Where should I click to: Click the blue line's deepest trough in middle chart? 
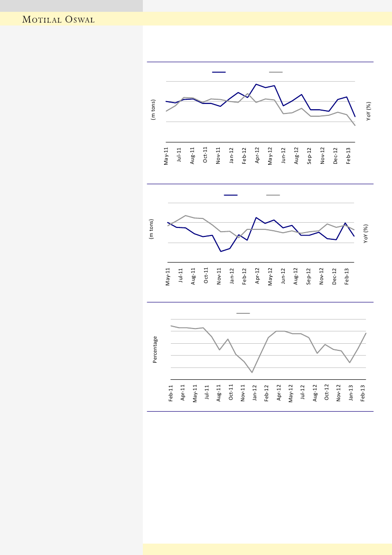pyautogui.click(x=221, y=252)
